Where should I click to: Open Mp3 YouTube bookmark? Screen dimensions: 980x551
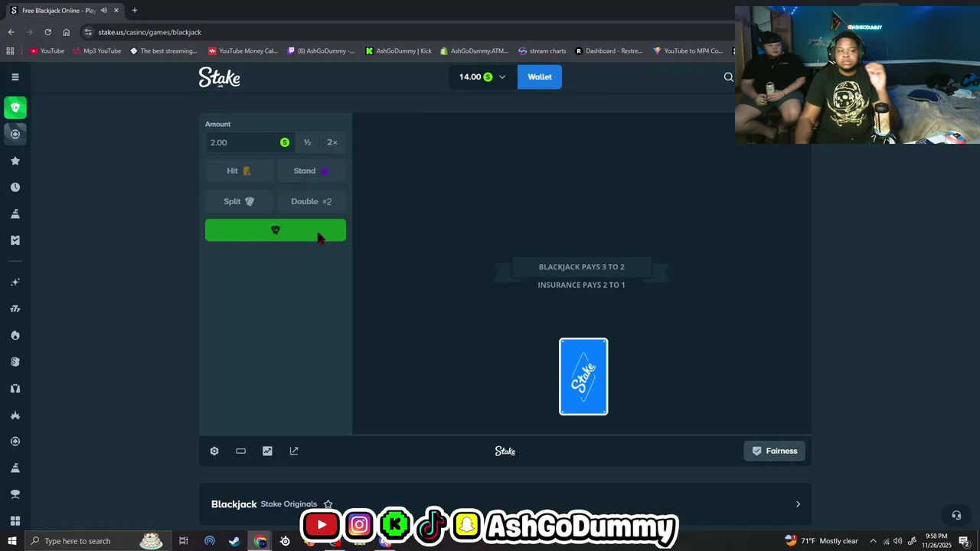[x=97, y=51]
